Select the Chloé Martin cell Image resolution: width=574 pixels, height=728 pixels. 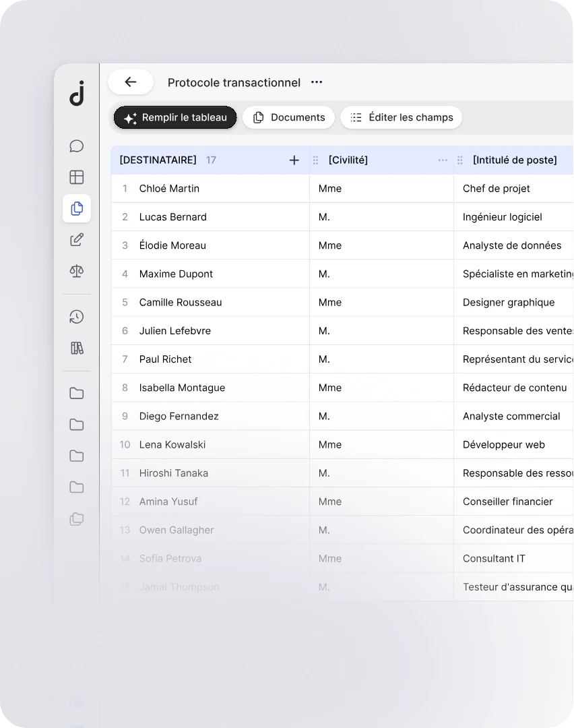[x=210, y=189]
